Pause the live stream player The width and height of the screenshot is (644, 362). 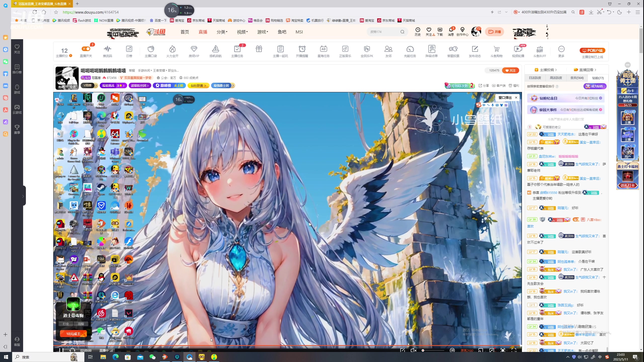tap(61, 350)
